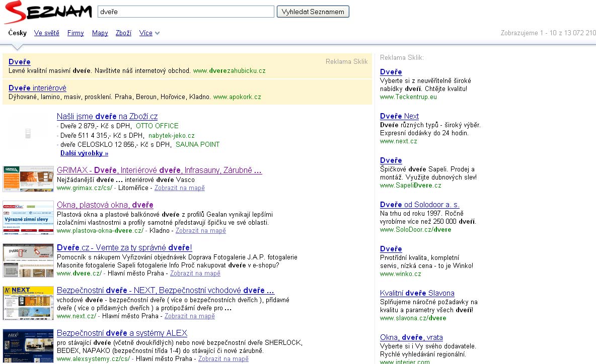This screenshot has width=596, height=364.
Task: Open the Okna, plastová okna, dveře result
Action: [105, 205]
